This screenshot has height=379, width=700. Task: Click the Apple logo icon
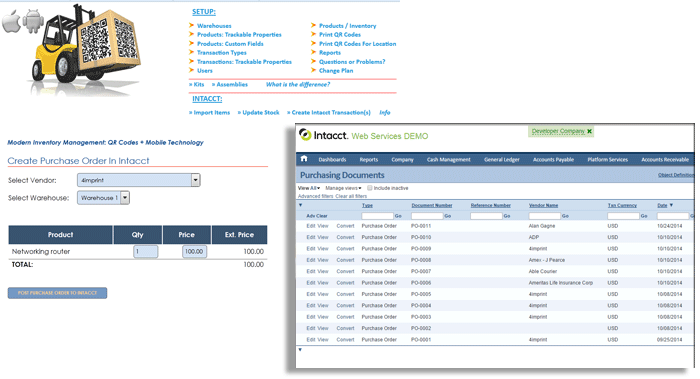[x=12, y=21]
